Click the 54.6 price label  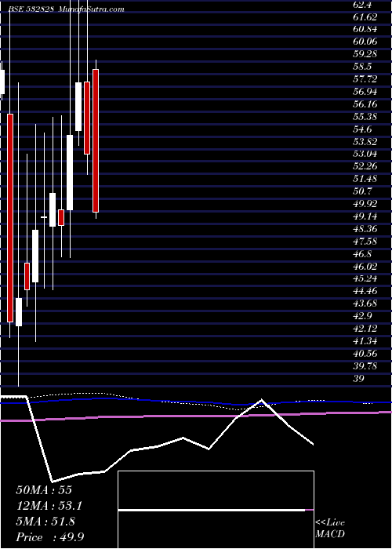(361, 129)
